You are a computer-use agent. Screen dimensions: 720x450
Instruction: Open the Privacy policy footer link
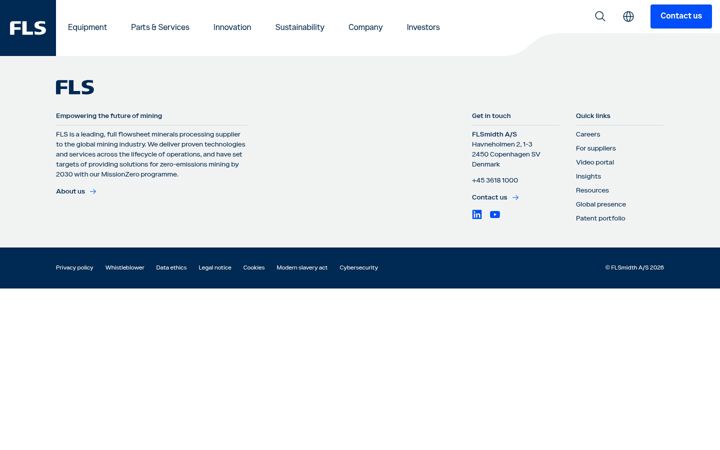(x=74, y=268)
